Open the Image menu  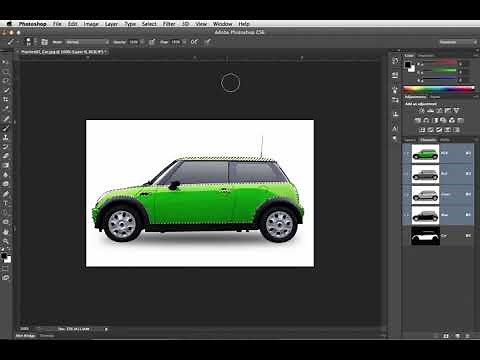pos(91,24)
